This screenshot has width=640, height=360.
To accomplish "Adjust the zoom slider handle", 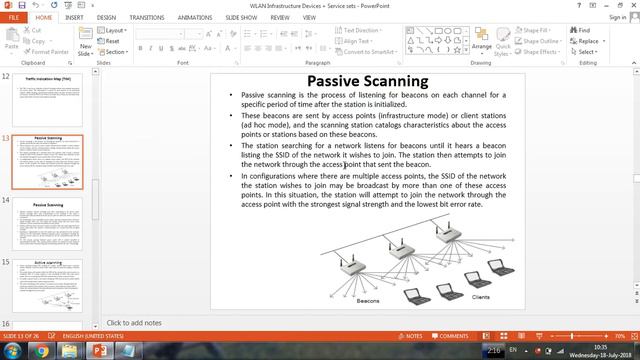I will [x=572, y=336].
